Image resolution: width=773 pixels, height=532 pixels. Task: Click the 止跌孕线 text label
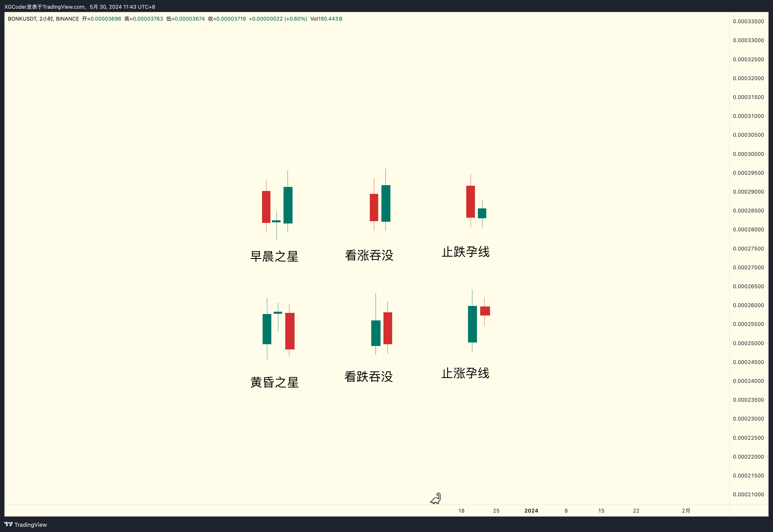(x=465, y=252)
